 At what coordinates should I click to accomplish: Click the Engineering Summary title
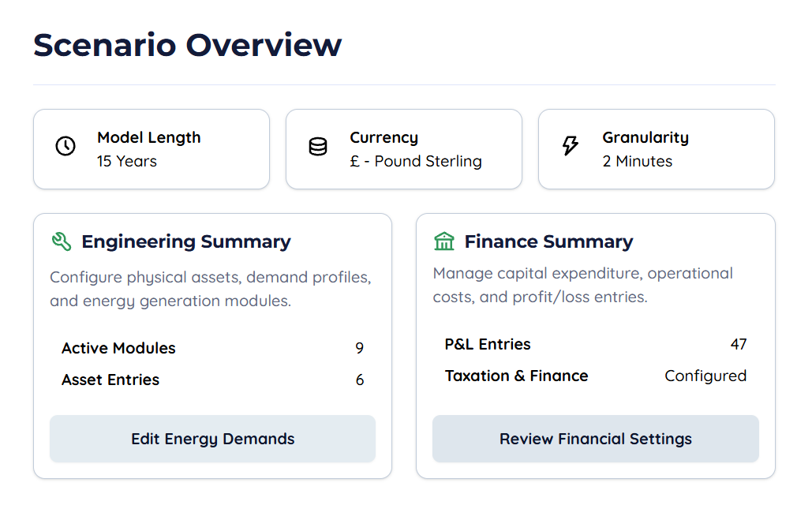[186, 241]
